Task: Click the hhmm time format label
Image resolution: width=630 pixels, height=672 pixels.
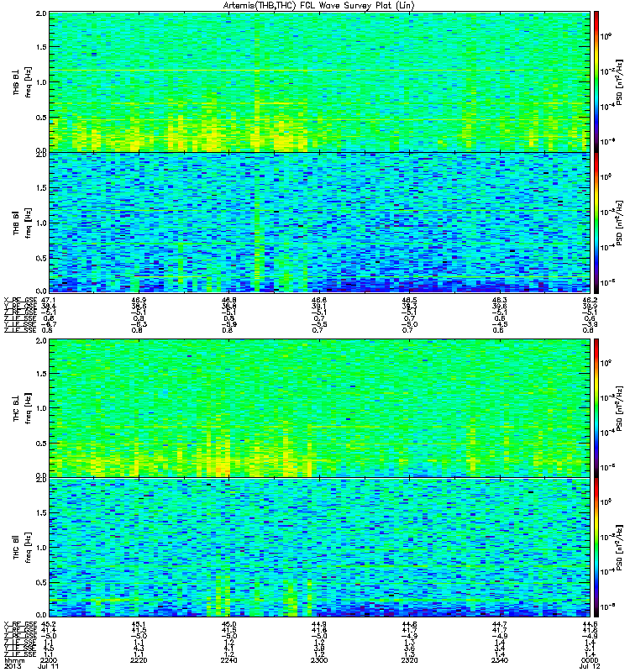Action: 14,660
